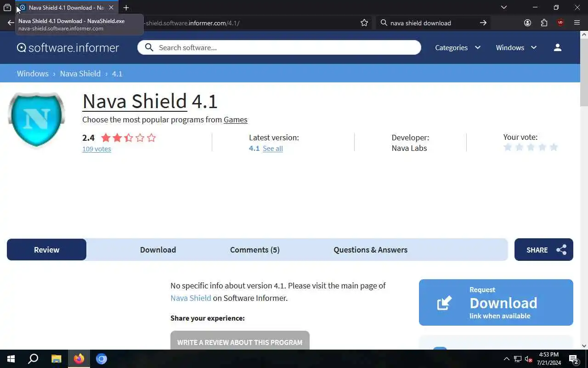Open the notification center icon
The width and height of the screenshot is (588, 368).
[x=573, y=359]
